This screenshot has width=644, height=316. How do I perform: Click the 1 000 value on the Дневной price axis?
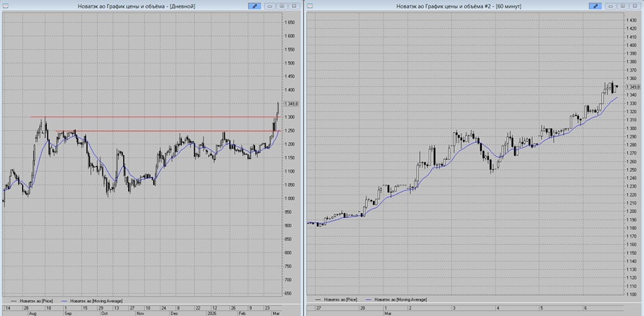coord(289,198)
